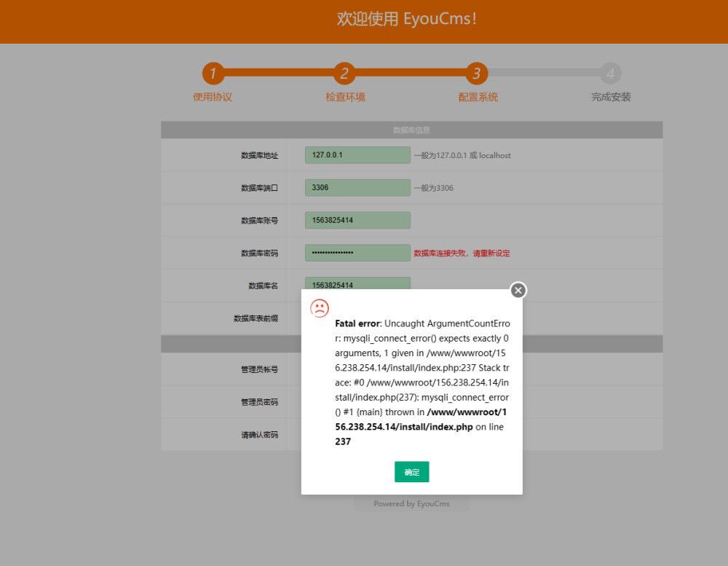Screen dimensions: 728x566
Task: Click the red 数据库连接失败 error message
Action: pos(462,253)
